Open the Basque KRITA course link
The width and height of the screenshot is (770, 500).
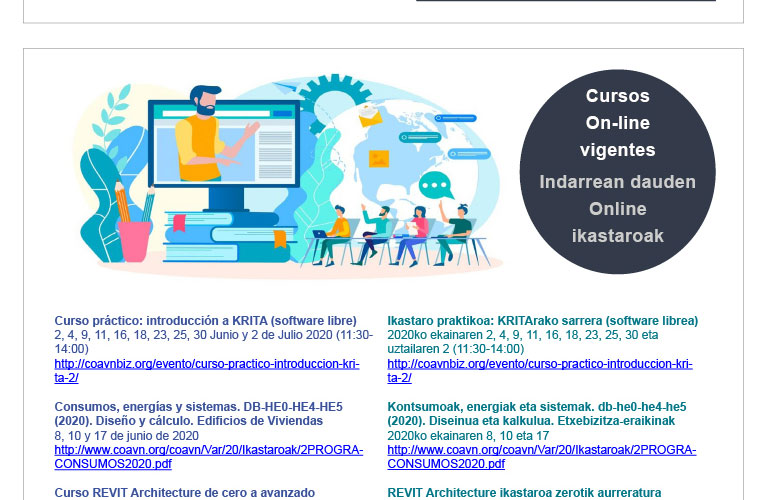click(540, 371)
